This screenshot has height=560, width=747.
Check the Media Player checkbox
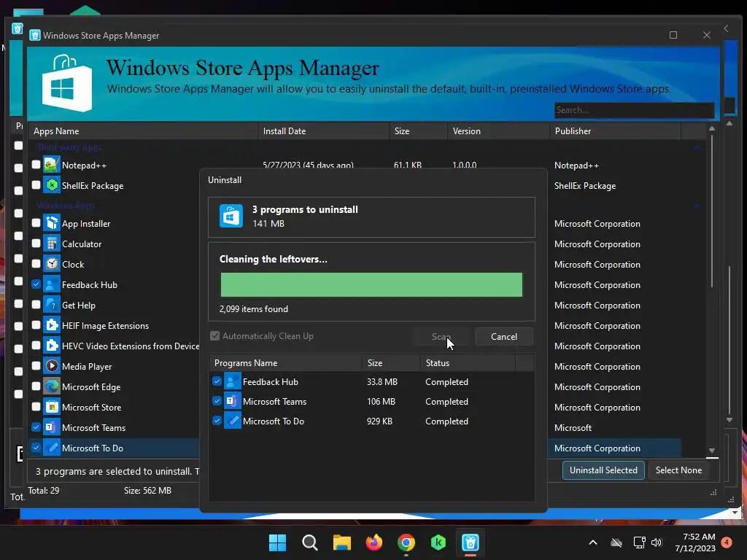coord(36,365)
